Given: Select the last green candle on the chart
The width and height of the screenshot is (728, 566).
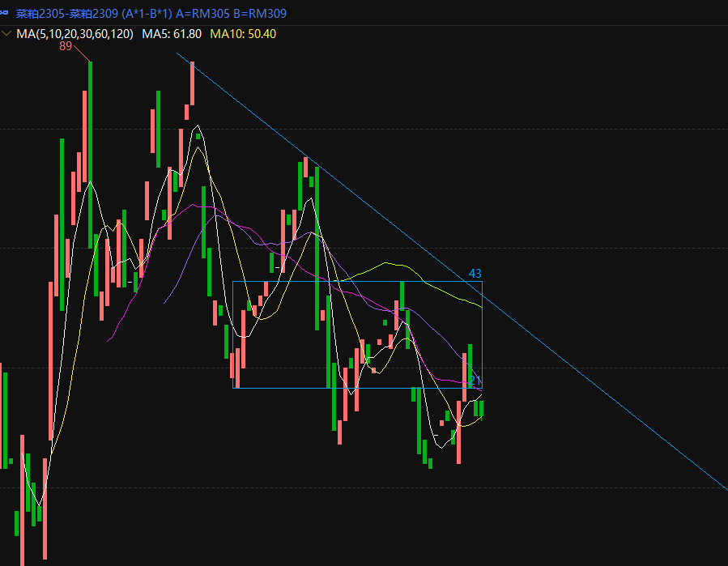Looking at the screenshot, I should (x=482, y=409).
